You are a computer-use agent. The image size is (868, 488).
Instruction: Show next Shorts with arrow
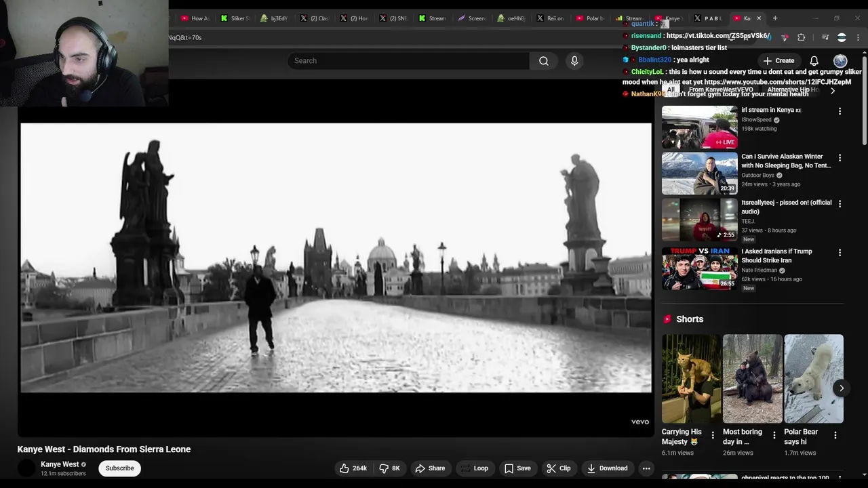841,388
